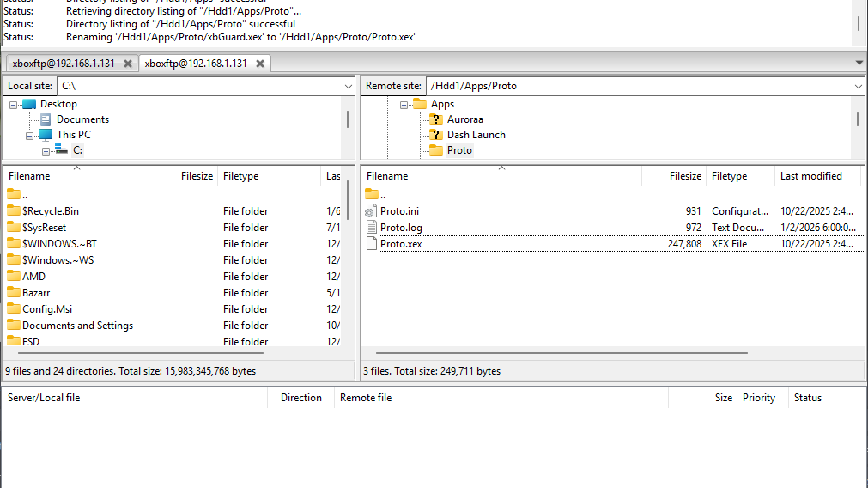The image size is (868, 488).
Task: Click the Direction queue column header
Action: tap(301, 399)
